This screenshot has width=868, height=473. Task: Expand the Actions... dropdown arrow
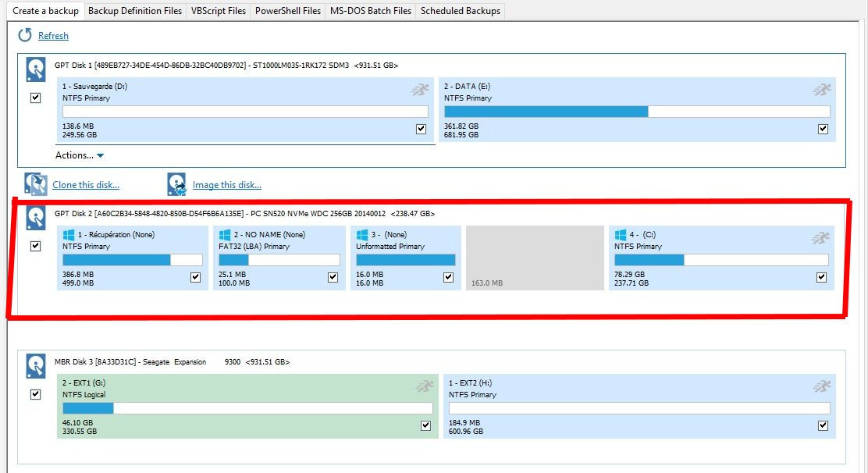click(x=100, y=156)
